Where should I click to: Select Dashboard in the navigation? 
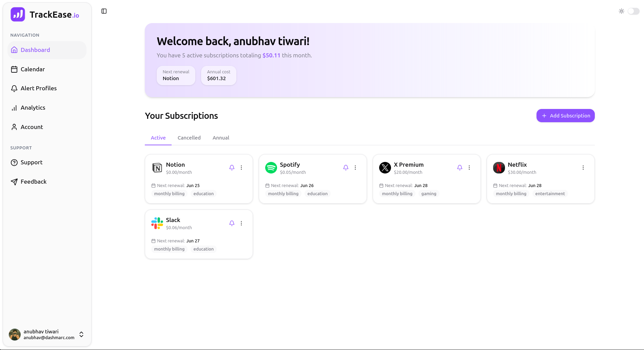point(35,50)
